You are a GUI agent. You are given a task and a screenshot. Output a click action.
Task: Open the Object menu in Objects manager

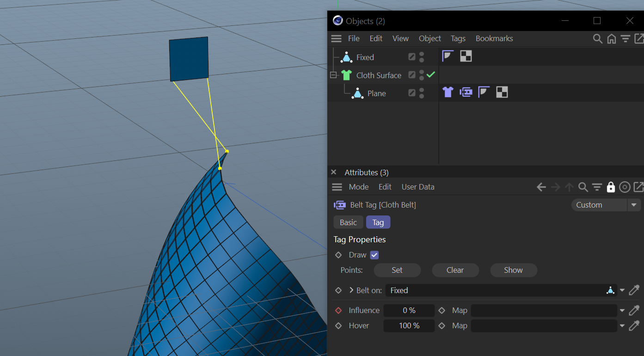(430, 38)
